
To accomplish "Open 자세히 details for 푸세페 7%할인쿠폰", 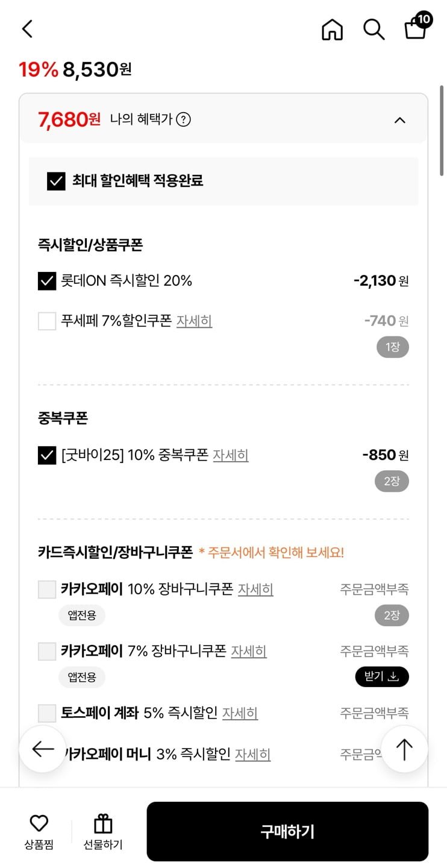I will (194, 321).
